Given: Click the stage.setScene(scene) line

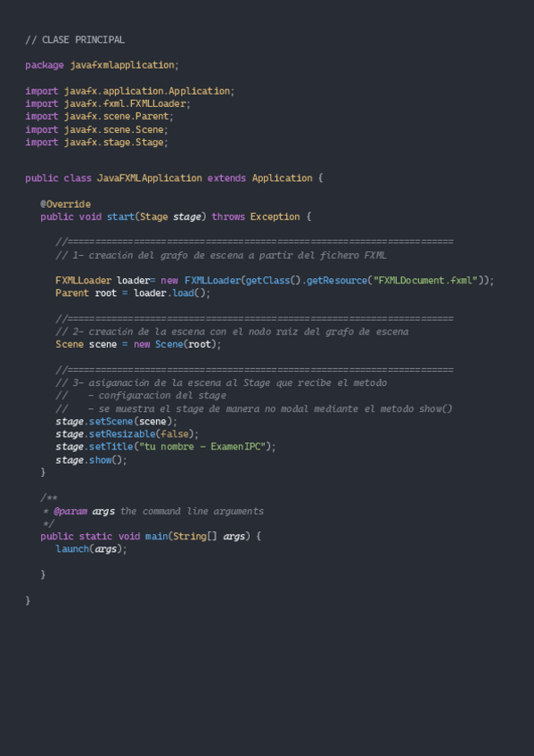Looking at the screenshot, I should coord(117,422).
